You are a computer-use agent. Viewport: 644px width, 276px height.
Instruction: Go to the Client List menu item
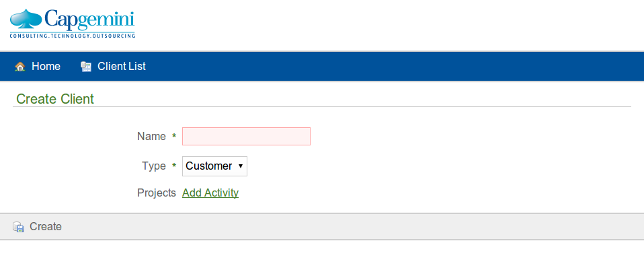(x=121, y=67)
